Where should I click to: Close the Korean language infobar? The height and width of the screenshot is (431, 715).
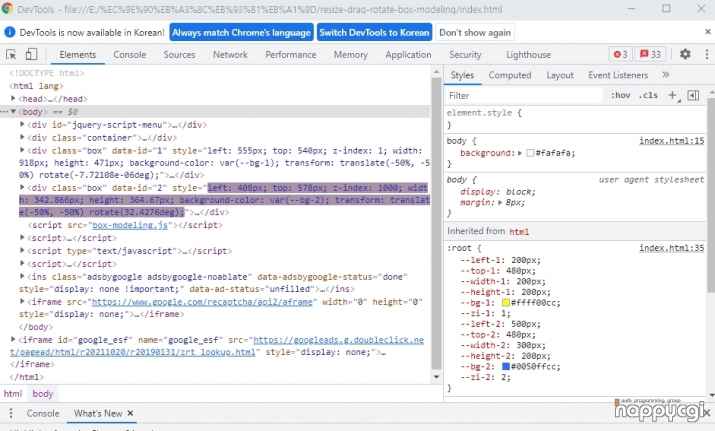coord(708,32)
